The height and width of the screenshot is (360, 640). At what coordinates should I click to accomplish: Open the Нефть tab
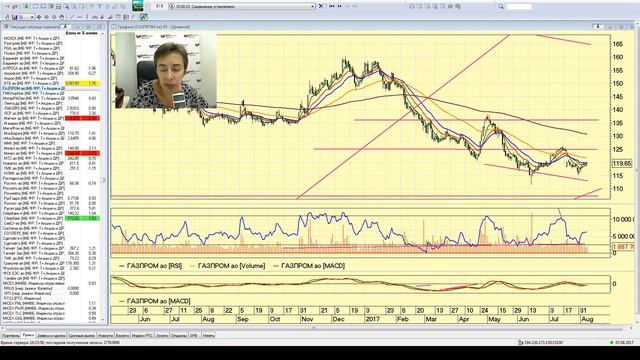click(209, 335)
